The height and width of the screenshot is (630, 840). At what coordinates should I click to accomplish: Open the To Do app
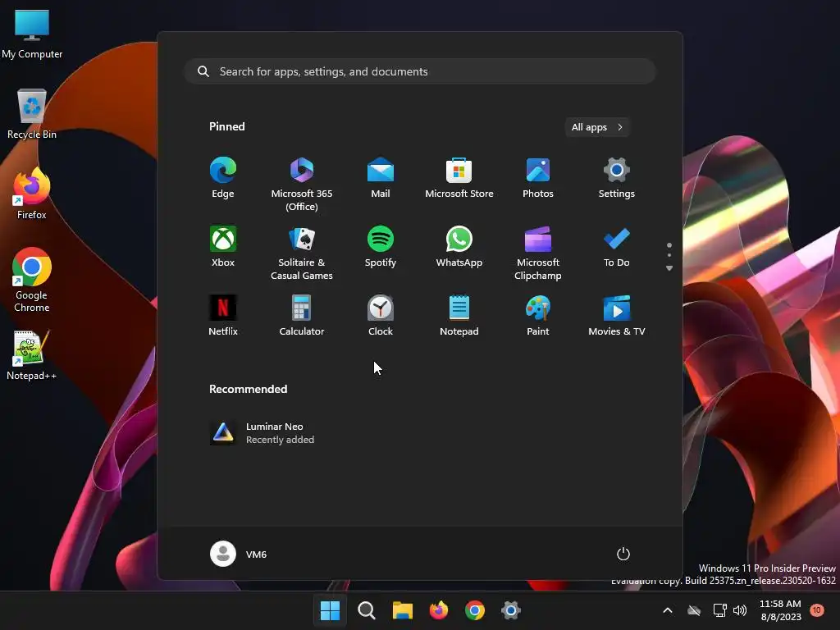617,246
